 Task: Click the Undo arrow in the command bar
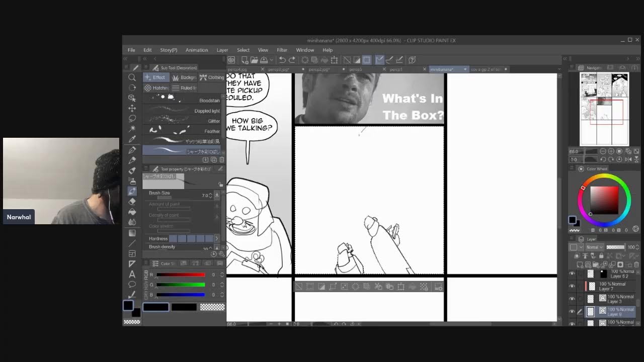[x=282, y=60]
